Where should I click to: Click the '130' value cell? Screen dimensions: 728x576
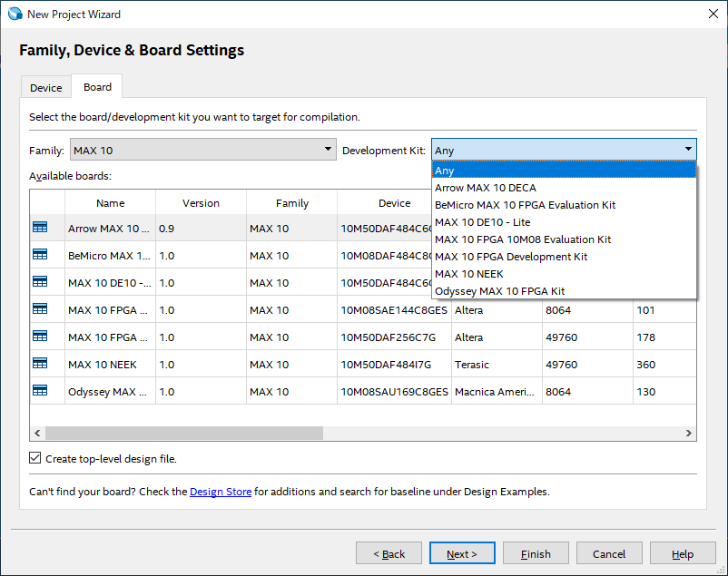click(x=664, y=391)
